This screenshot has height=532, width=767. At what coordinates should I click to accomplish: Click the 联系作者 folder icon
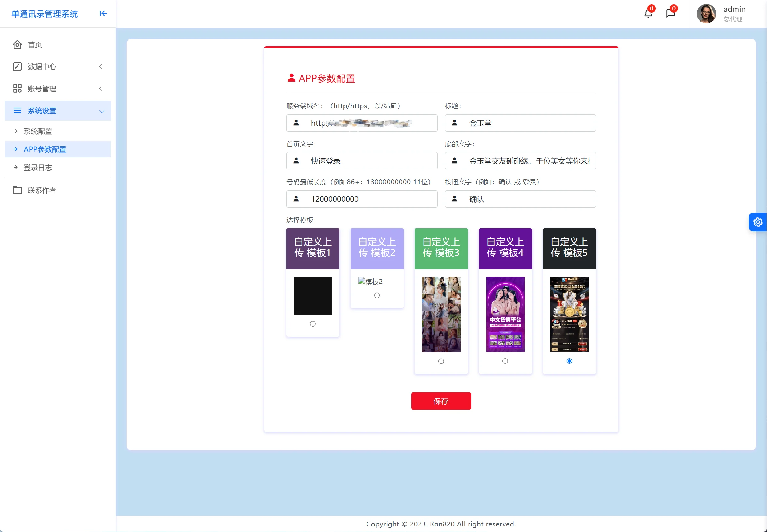(17, 190)
